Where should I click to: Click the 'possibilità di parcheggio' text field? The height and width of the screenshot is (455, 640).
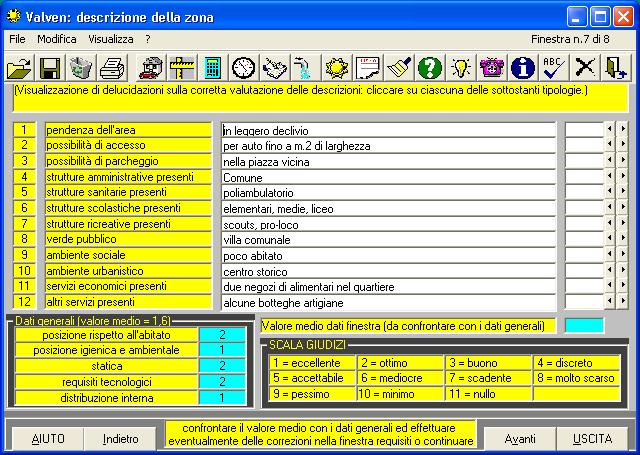click(x=388, y=161)
